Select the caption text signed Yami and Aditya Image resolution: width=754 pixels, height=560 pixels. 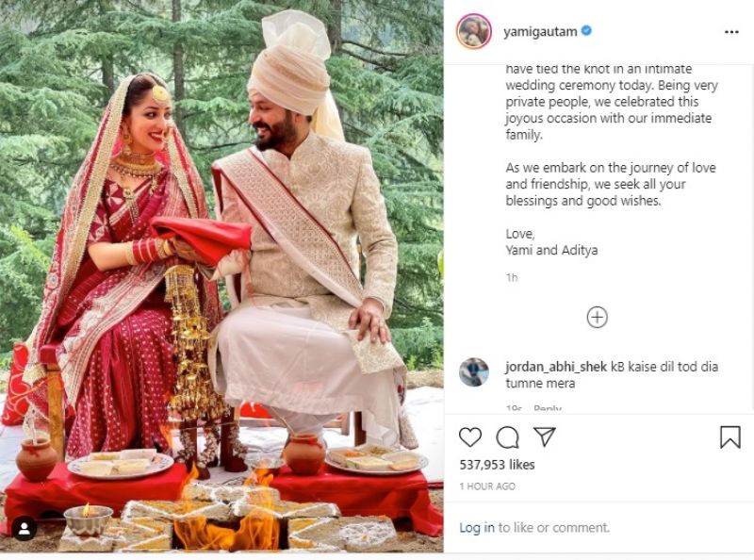(611, 159)
